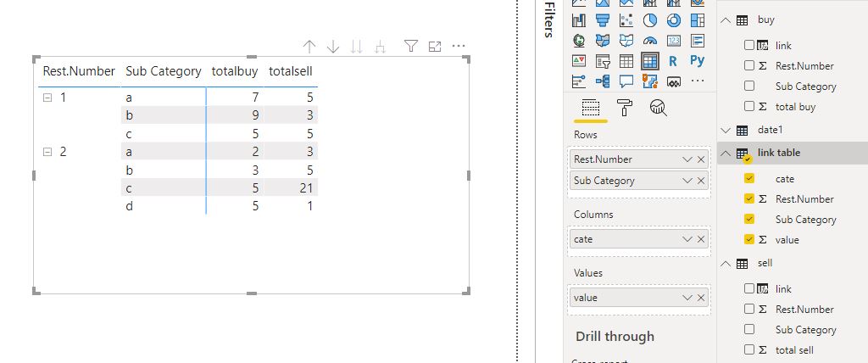Open the visual's filter funnel icon
The image size is (868, 363).
[x=411, y=47]
